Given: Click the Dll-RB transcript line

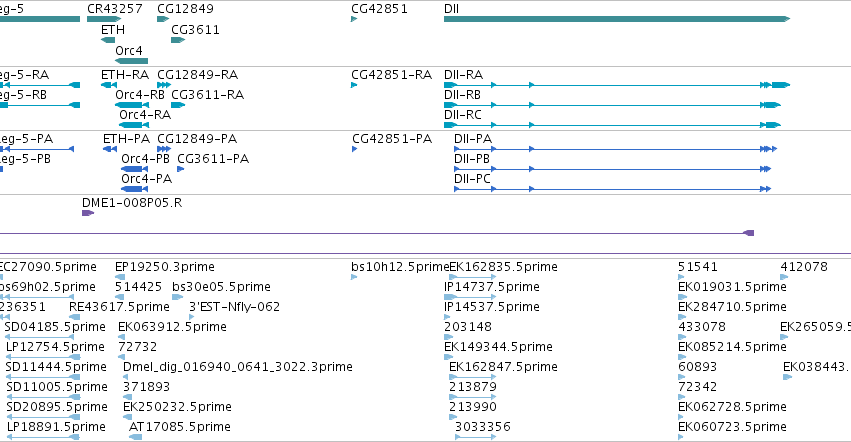Looking at the screenshot, I should tap(612, 105).
